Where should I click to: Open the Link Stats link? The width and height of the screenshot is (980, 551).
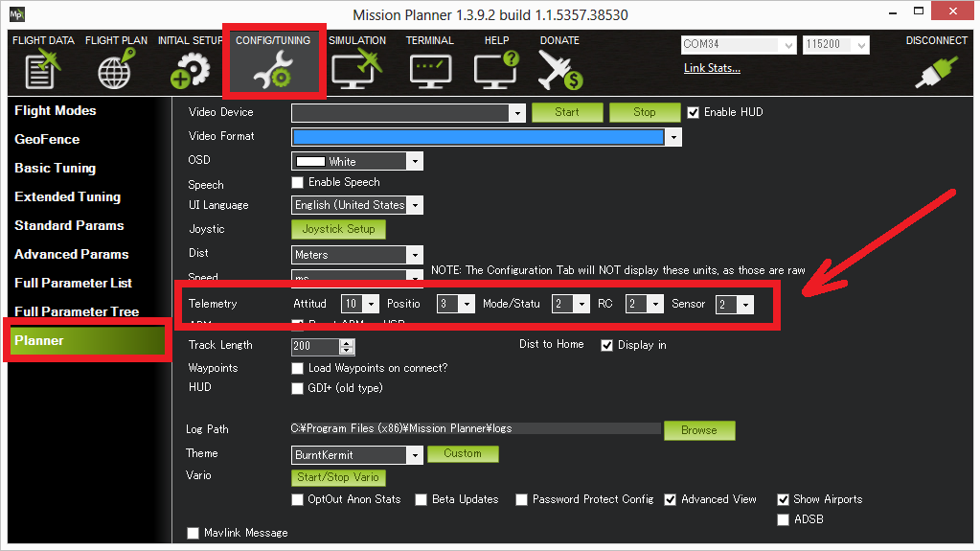(712, 68)
